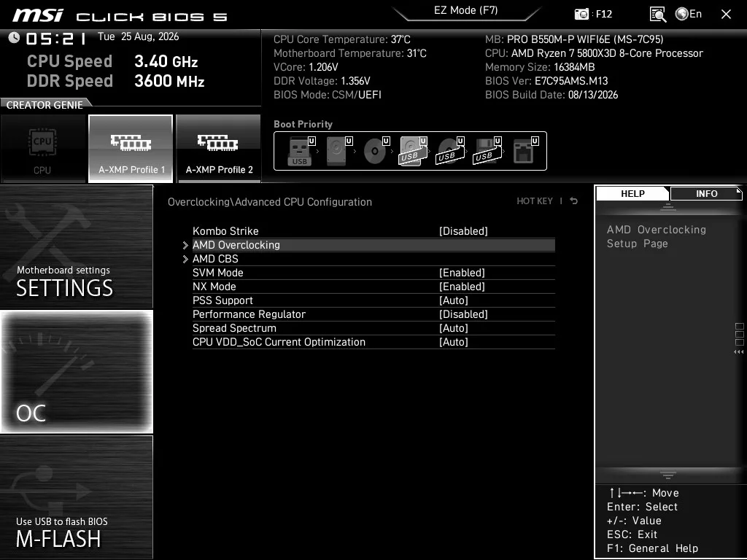Image resolution: width=747 pixels, height=560 pixels.
Task: Take a screenshot with the F12 camera icon
Action: tap(581, 14)
